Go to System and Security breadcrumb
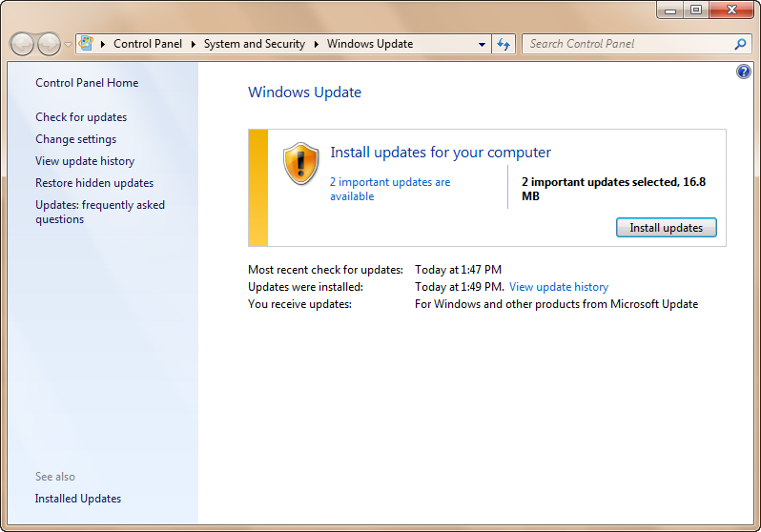Viewport: 761px width, 532px height. pos(254,44)
